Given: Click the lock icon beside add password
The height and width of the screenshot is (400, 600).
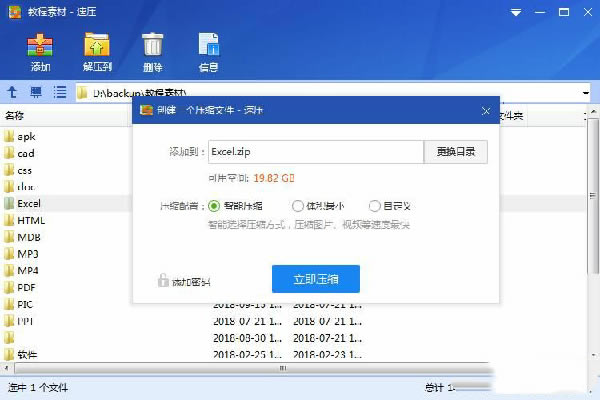Looking at the screenshot, I should 163,281.
